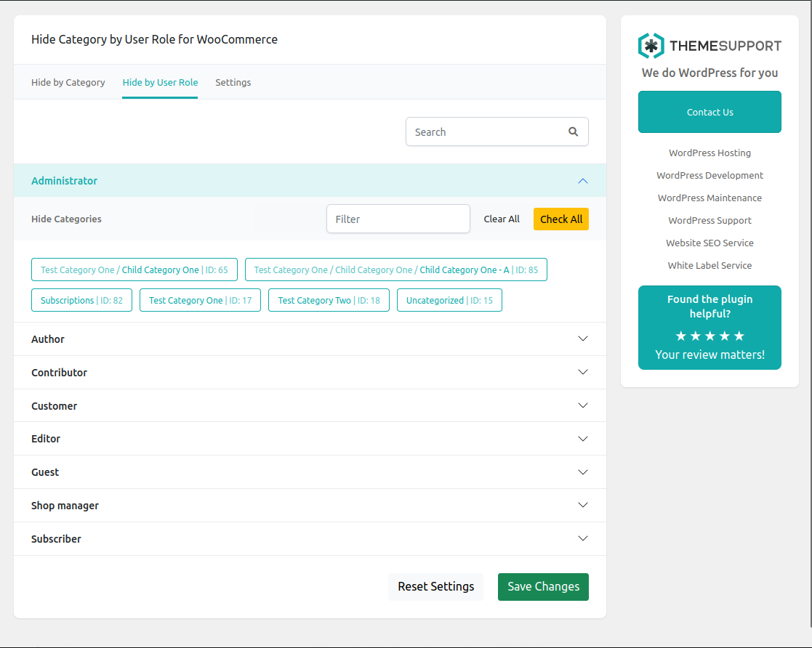Toggle Child Category One ID 65 tag

[x=134, y=270]
